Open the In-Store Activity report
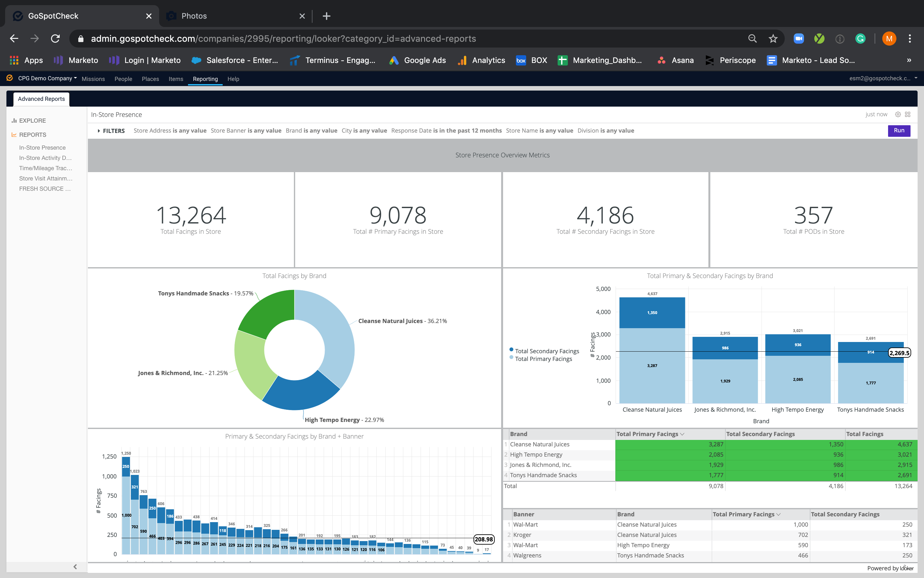Image resolution: width=924 pixels, height=578 pixels. tap(46, 158)
